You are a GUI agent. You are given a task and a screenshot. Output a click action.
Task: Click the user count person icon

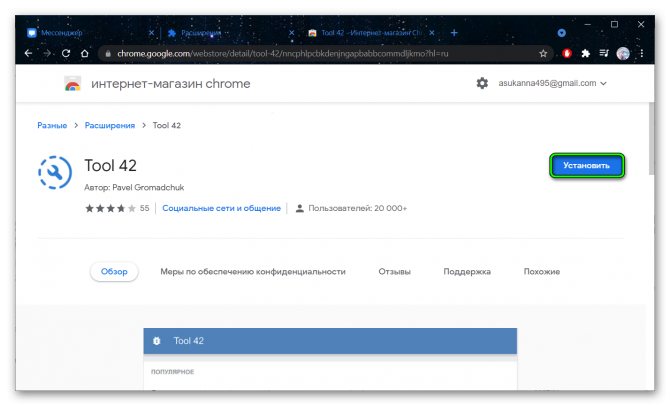tap(300, 208)
